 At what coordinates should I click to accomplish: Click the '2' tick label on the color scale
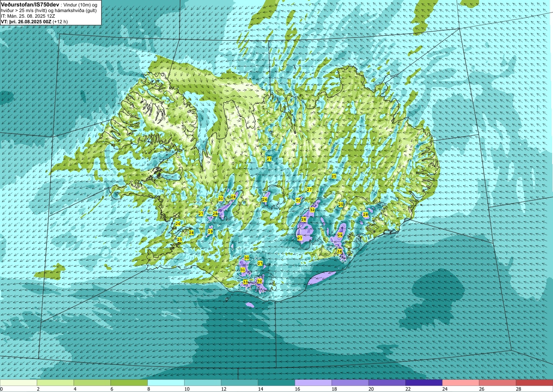tap(38, 389)
